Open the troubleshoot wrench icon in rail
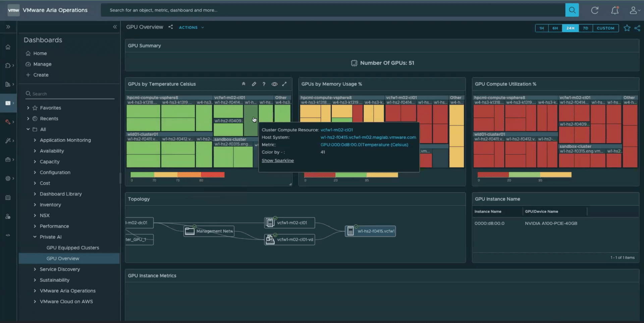This screenshot has width=644, height=323. click(x=8, y=122)
